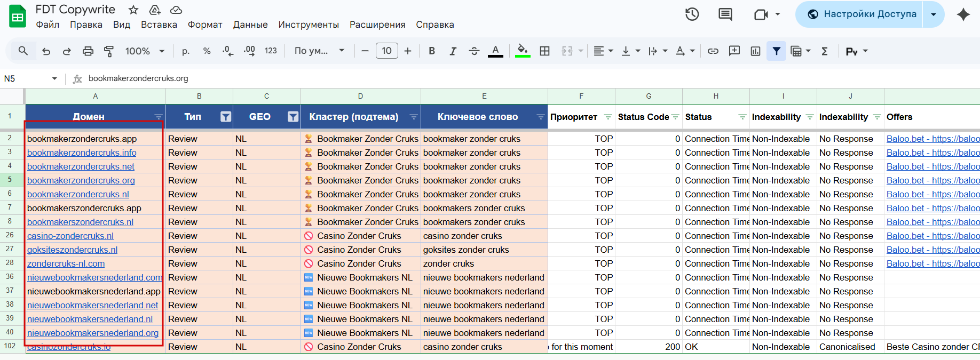This screenshot has height=360, width=980.
Task: Open the fill color picker
Action: [x=523, y=51]
